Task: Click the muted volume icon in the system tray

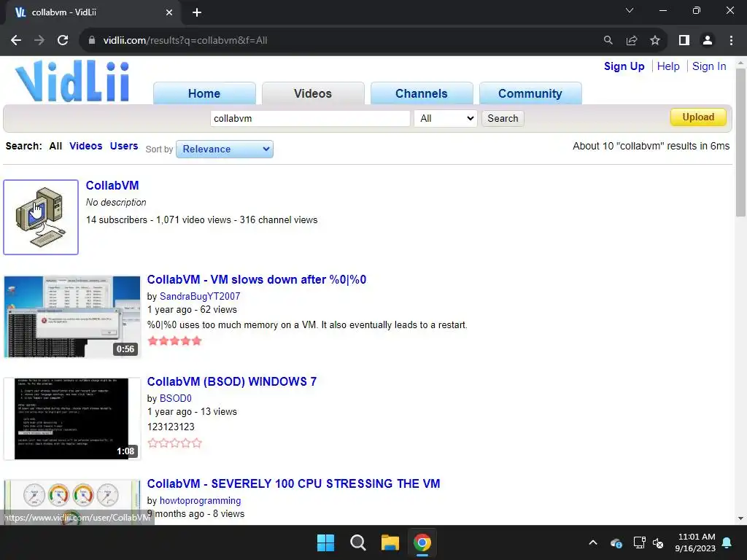Action: (x=658, y=542)
